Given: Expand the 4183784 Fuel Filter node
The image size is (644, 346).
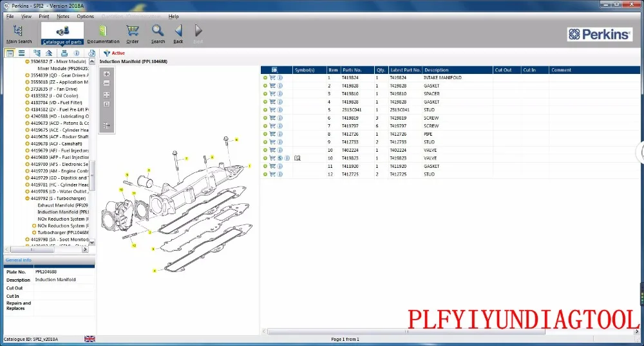Looking at the screenshot, I should (x=27, y=102).
